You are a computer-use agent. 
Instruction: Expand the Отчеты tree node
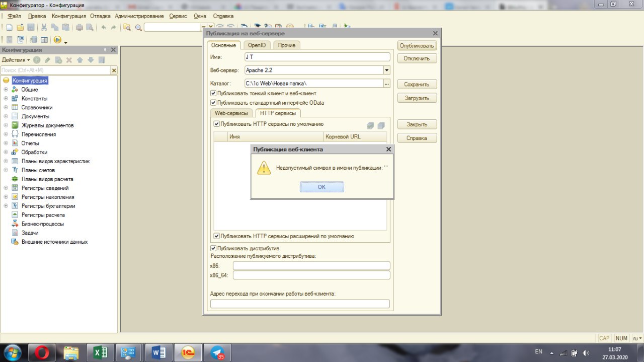click(6, 143)
